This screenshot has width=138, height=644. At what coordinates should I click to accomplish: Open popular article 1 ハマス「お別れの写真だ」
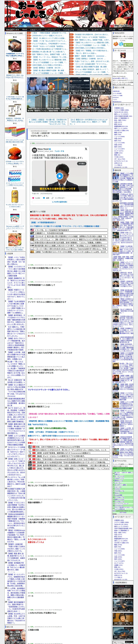[16, 260]
